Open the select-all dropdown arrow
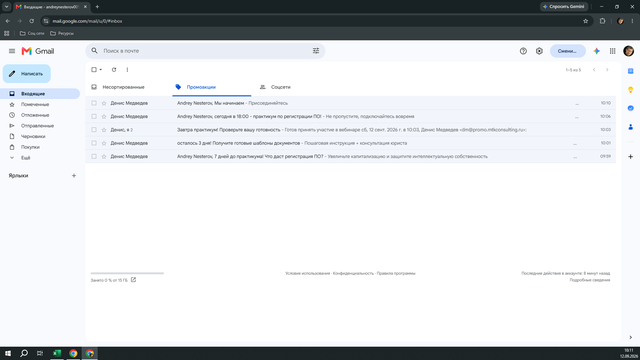Image resolution: width=640 pixels, height=360 pixels. pos(101,70)
